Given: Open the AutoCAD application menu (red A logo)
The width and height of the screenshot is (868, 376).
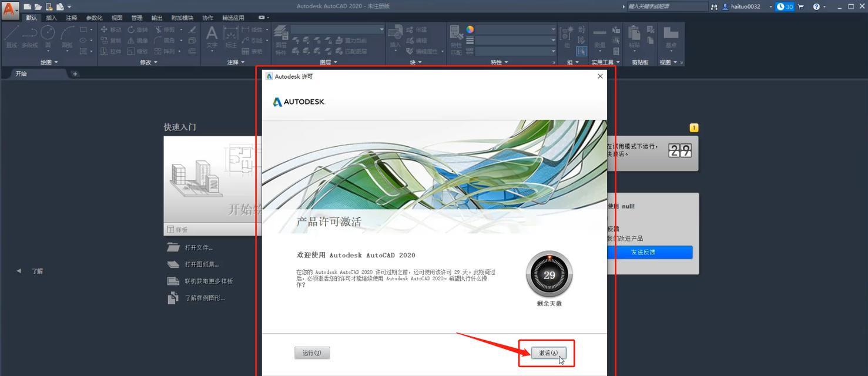Looking at the screenshot, I should [10, 10].
